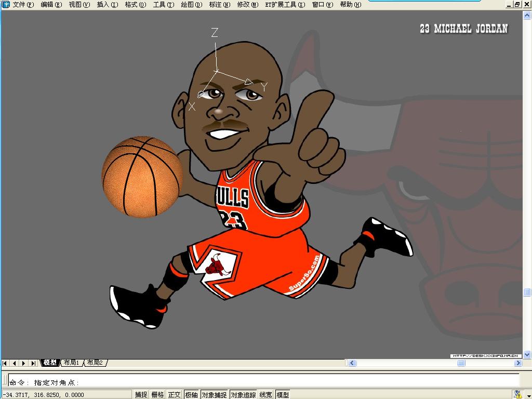Open status bar tray dropdown arrow
Image resolution: width=532 pixels, height=399 pixels.
pyautogui.click(x=528, y=395)
